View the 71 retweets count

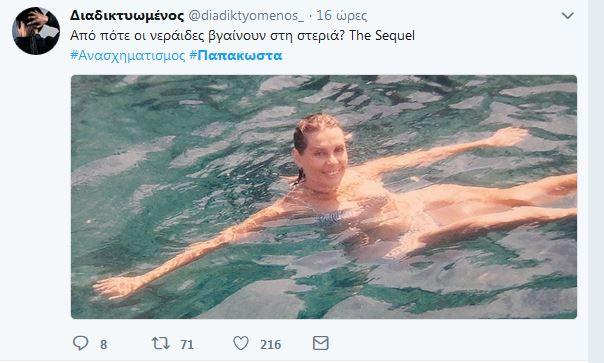187,344
